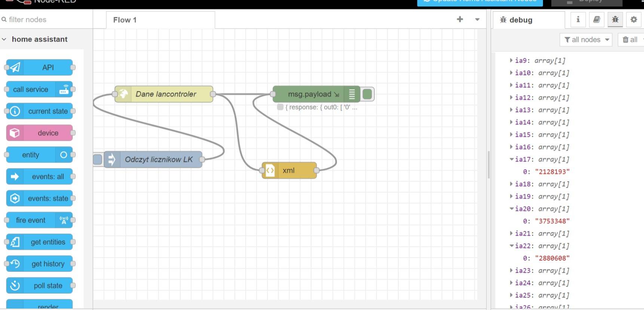Expand the ia13 array entry
The height and width of the screenshot is (310, 644).
pyautogui.click(x=511, y=109)
